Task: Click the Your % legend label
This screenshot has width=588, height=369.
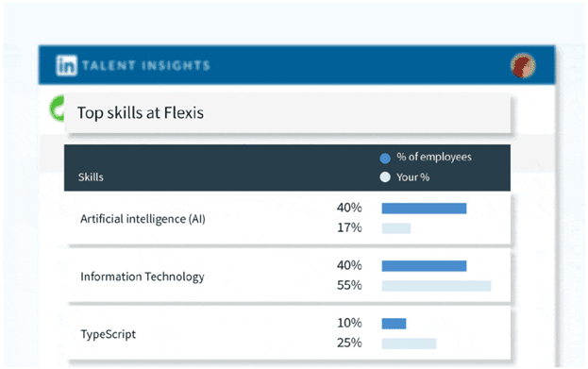Action: coord(412,177)
